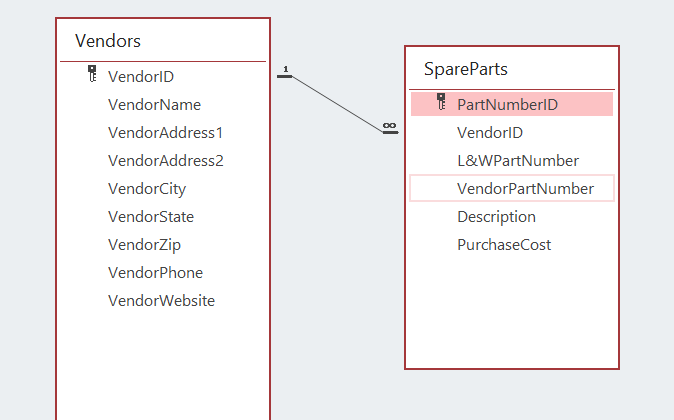The height and width of the screenshot is (420, 674).
Task: Choose the VendorWebsite field
Action: tap(161, 300)
